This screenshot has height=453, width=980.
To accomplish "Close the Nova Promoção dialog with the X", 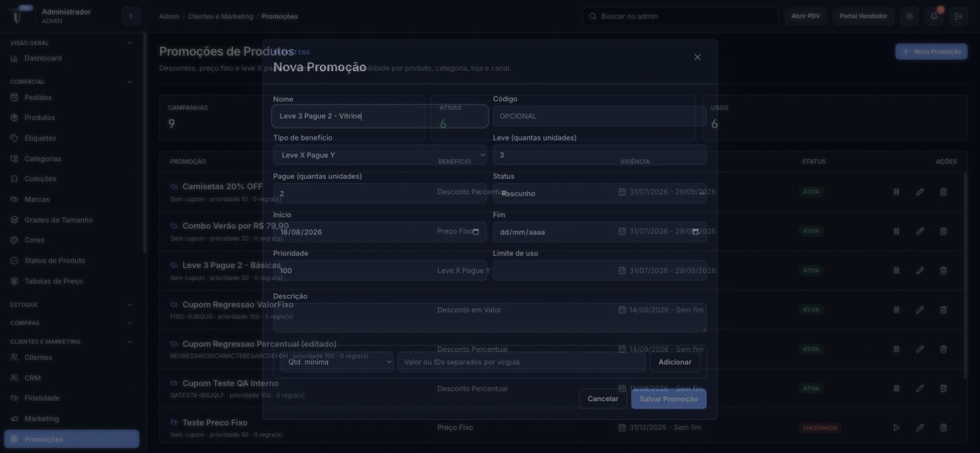I will (x=697, y=57).
